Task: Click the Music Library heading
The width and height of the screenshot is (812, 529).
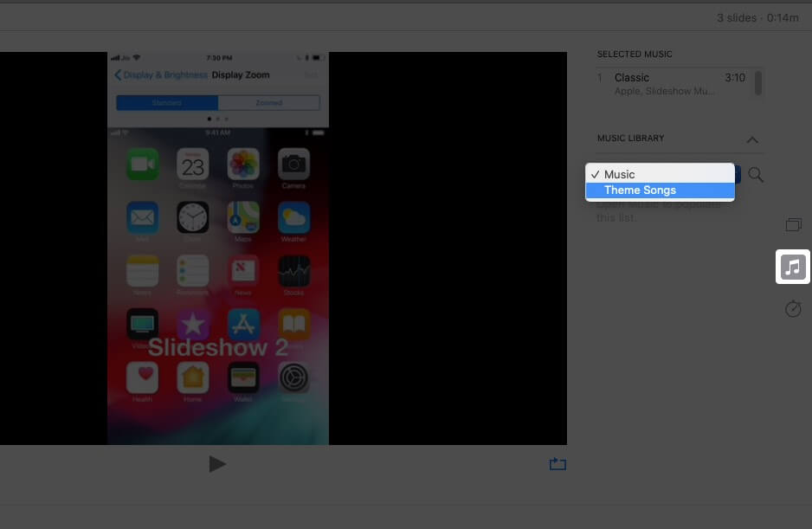Action: coord(630,138)
